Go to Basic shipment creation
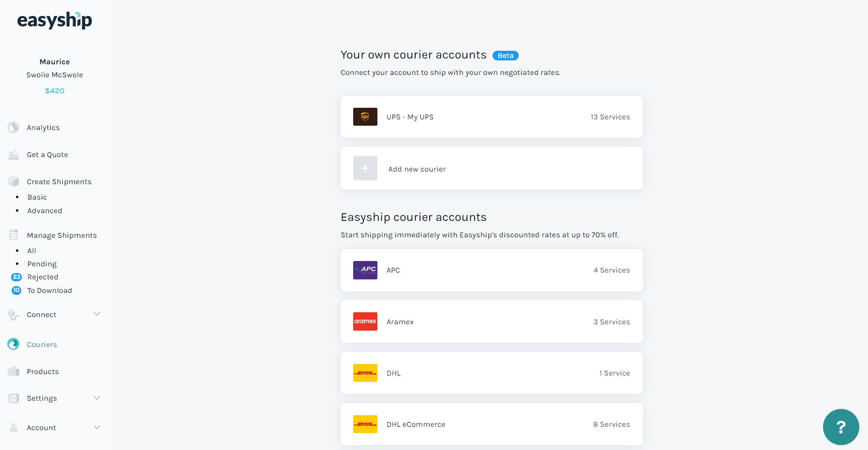The width and height of the screenshot is (868, 450). 37,197
